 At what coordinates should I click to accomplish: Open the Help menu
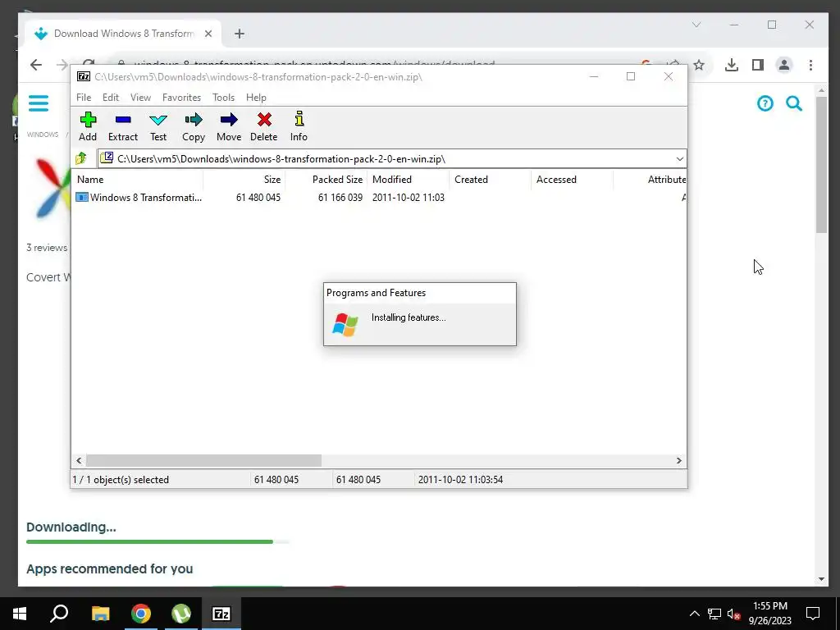click(x=256, y=98)
